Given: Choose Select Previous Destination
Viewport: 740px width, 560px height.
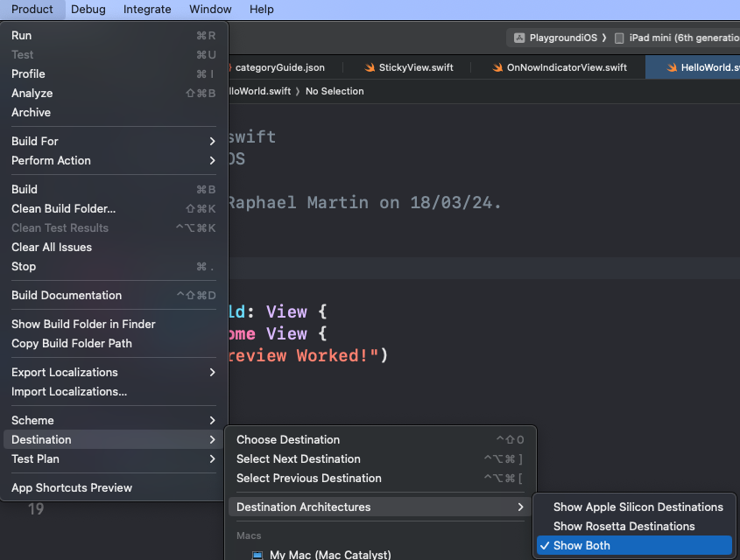Looking at the screenshot, I should coord(380,478).
